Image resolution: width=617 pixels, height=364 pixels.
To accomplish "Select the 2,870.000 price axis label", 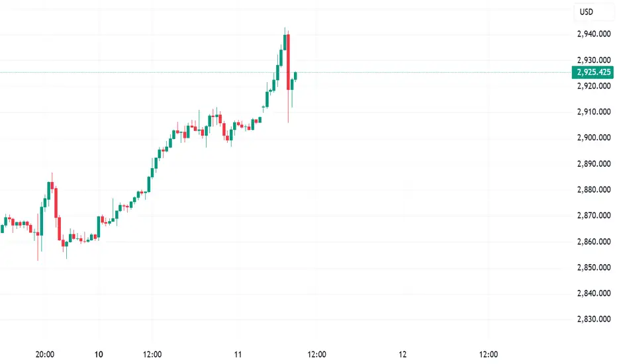I will (x=594, y=216).
